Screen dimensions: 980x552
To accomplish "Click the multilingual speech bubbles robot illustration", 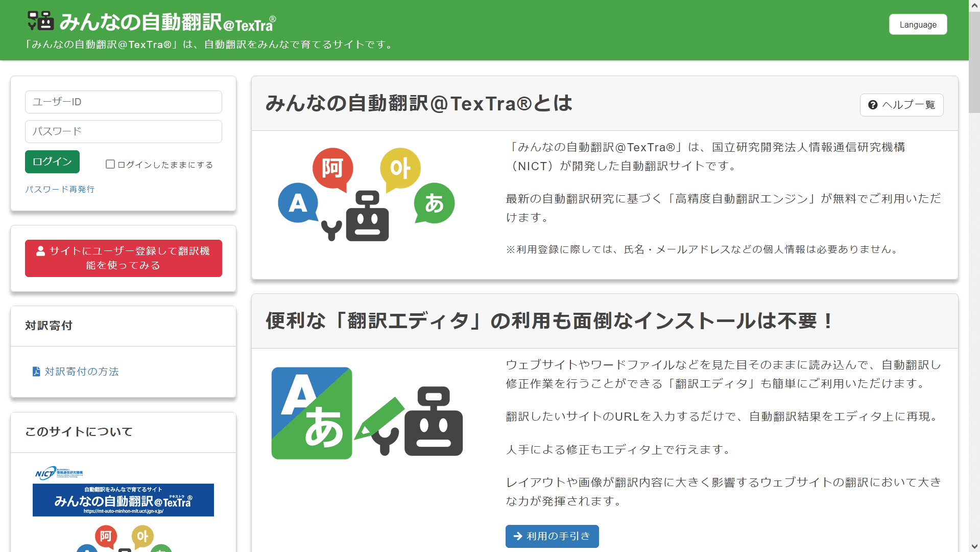I will point(366,195).
